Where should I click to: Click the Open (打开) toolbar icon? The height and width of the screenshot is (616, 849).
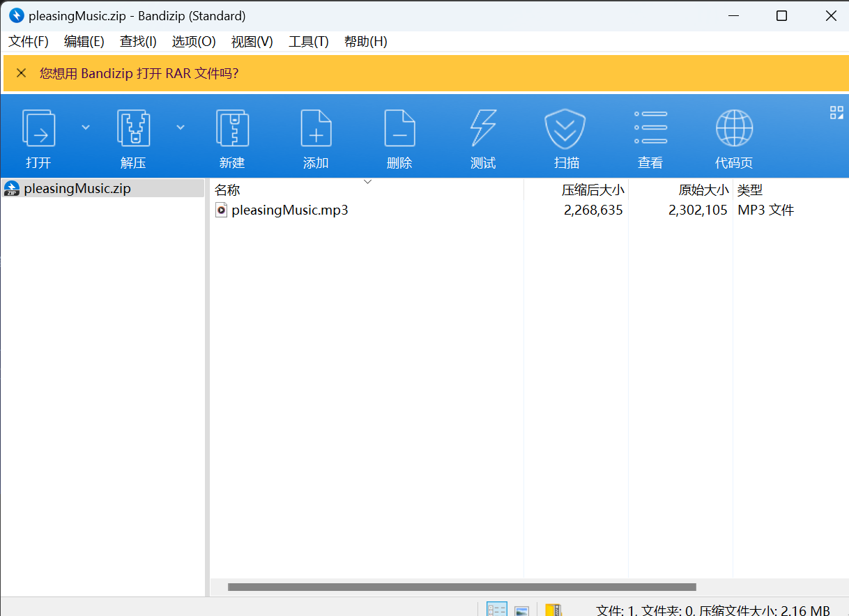pyautogui.click(x=38, y=128)
